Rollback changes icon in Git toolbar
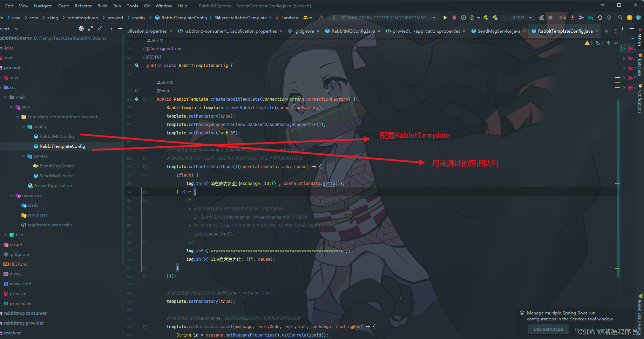Screen dimensions: 644x339 click(609, 18)
